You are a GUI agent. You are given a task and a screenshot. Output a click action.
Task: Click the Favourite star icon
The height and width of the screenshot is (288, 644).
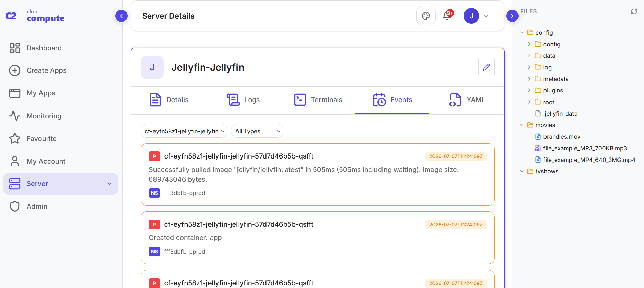point(15,139)
